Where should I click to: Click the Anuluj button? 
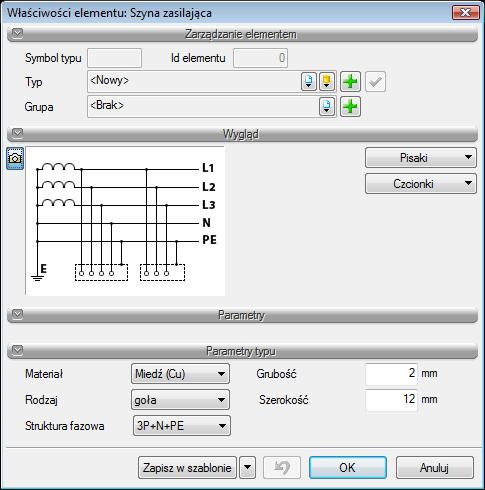point(435,468)
